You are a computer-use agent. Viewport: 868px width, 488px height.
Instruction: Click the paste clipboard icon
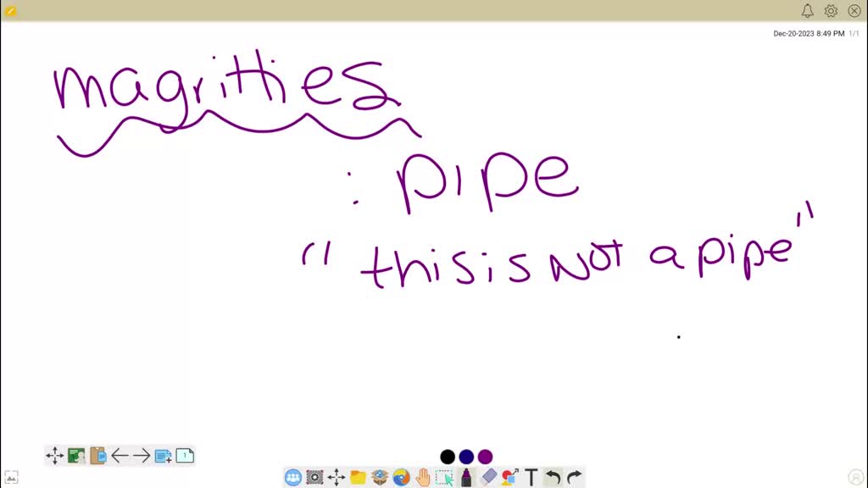tap(98, 456)
